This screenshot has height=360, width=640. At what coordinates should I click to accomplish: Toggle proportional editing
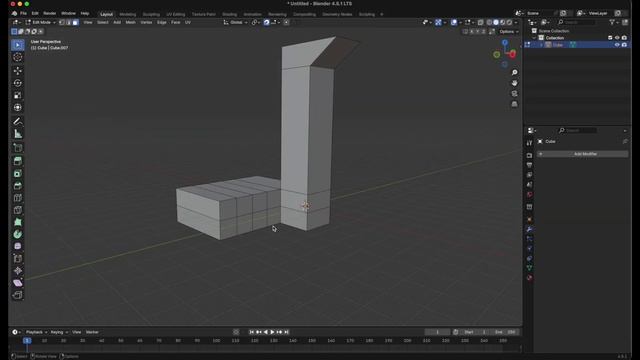[287, 22]
